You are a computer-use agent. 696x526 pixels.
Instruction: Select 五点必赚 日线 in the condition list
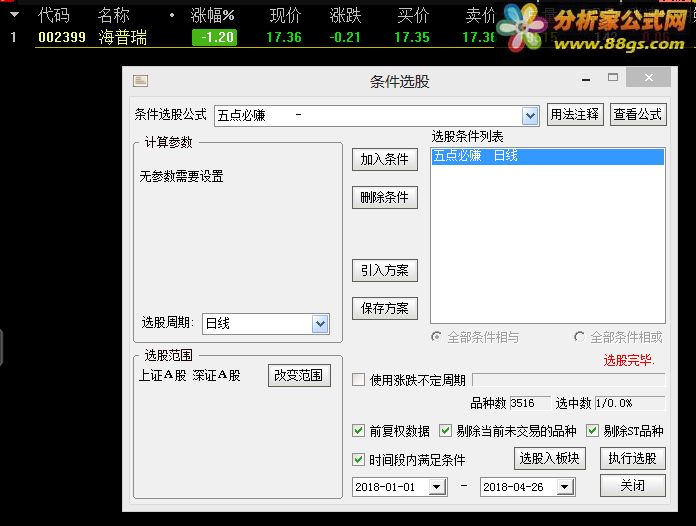(x=548, y=156)
